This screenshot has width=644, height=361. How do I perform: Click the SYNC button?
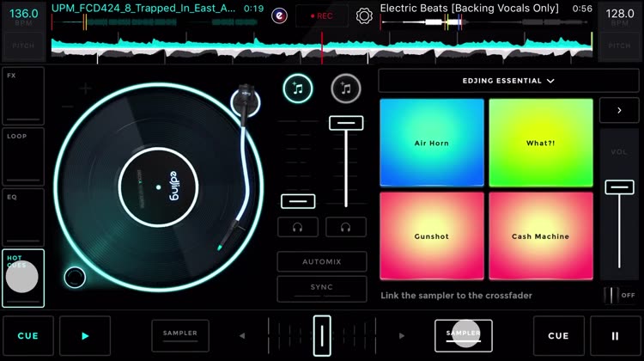(x=322, y=289)
